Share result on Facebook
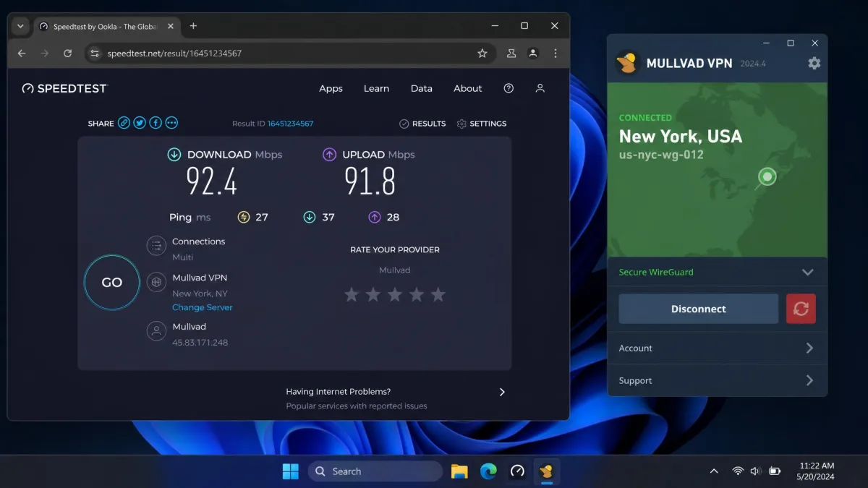The height and width of the screenshot is (488, 868). 156,123
